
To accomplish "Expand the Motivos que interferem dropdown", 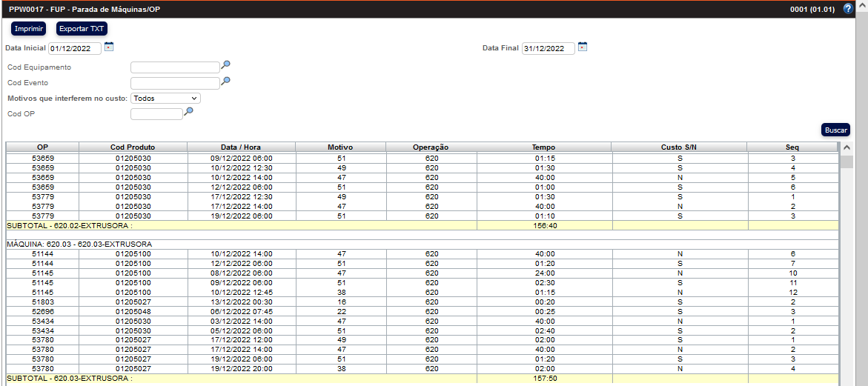I will pos(165,98).
